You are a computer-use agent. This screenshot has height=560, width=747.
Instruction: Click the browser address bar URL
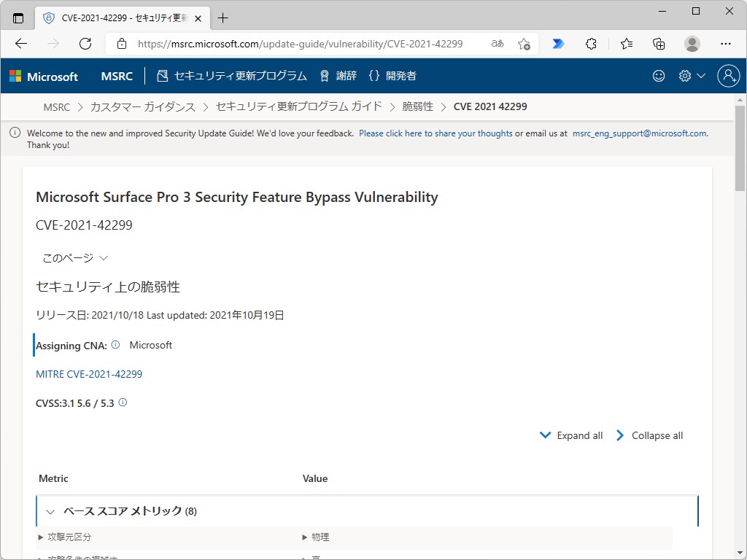(x=300, y=44)
